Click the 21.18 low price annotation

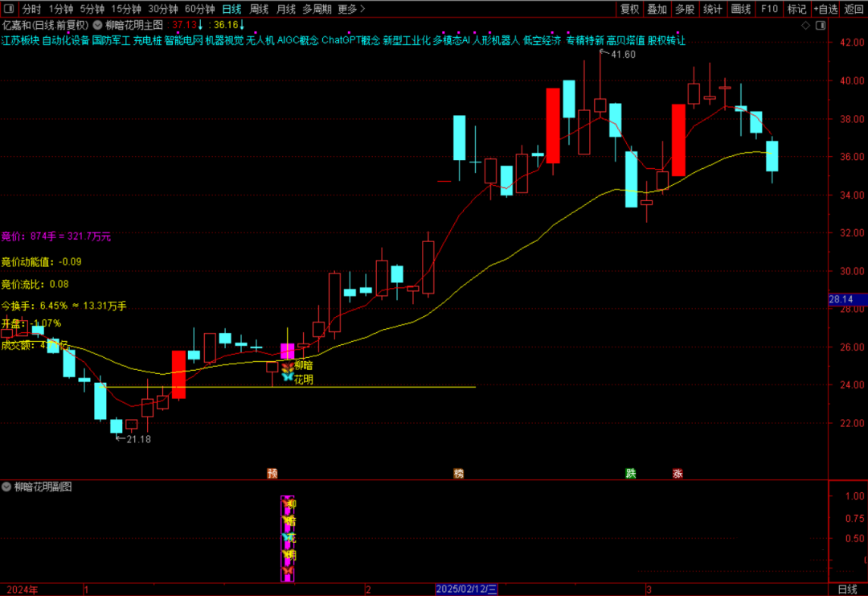coord(138,439)
